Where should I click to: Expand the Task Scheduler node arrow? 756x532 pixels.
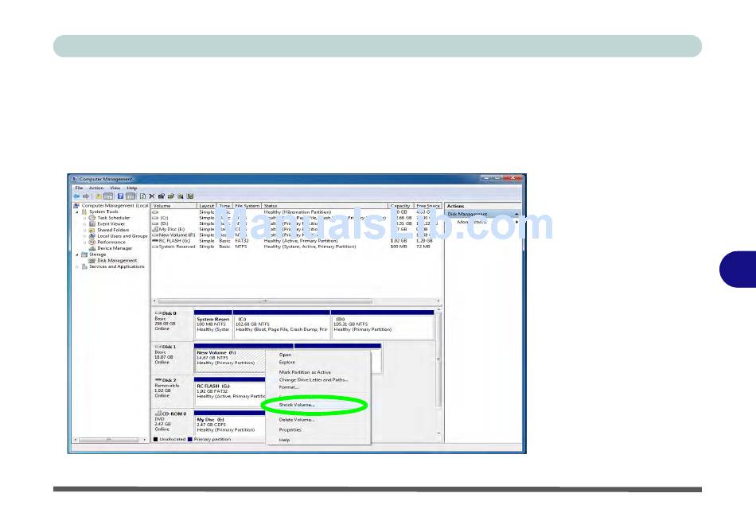point(85,218)
